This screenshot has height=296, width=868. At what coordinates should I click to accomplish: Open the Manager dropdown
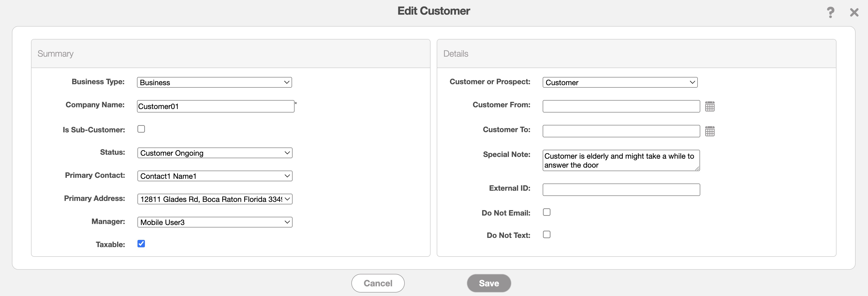[215, 222]
